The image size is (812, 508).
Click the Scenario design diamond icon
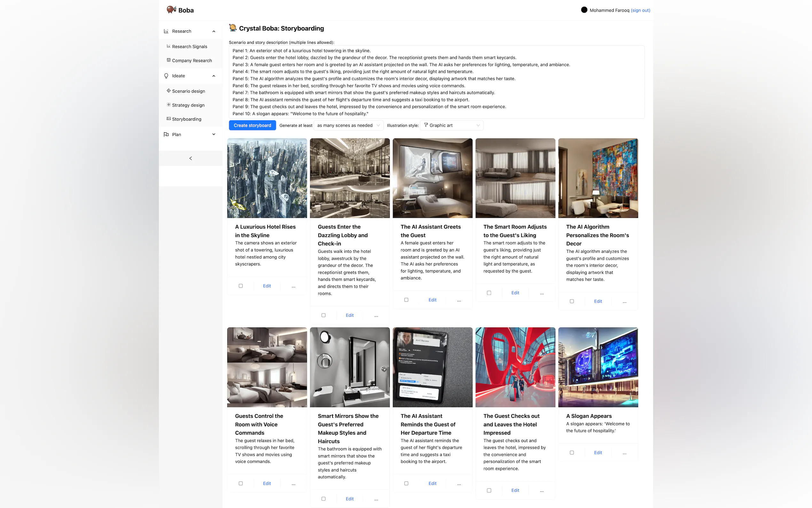coord(168,91)
